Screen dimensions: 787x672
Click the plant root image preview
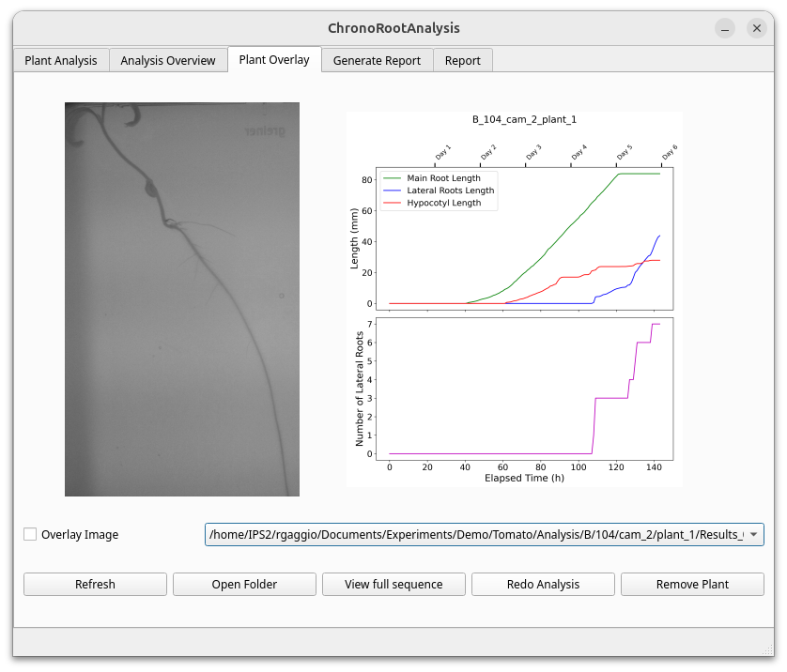(182, 298)
